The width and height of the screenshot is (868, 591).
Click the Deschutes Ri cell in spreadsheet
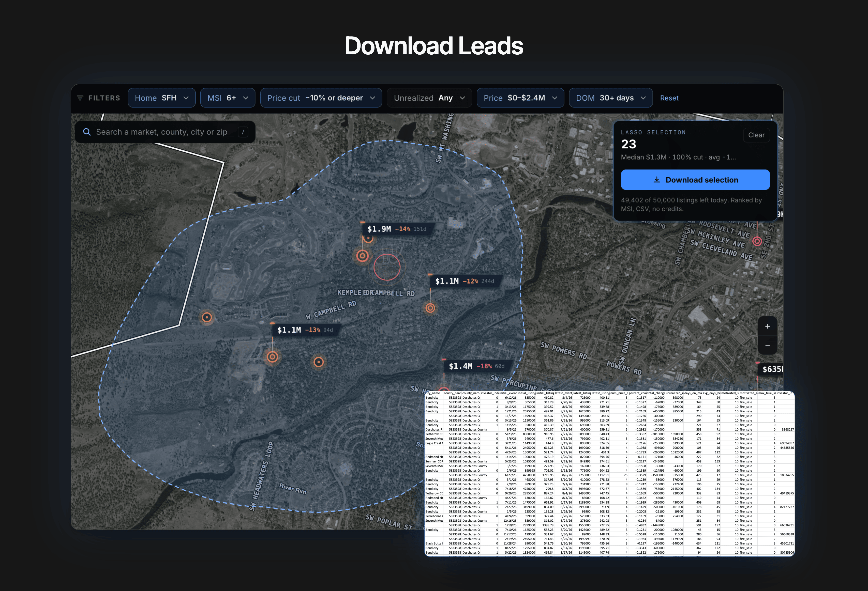(x=434, y=429)
